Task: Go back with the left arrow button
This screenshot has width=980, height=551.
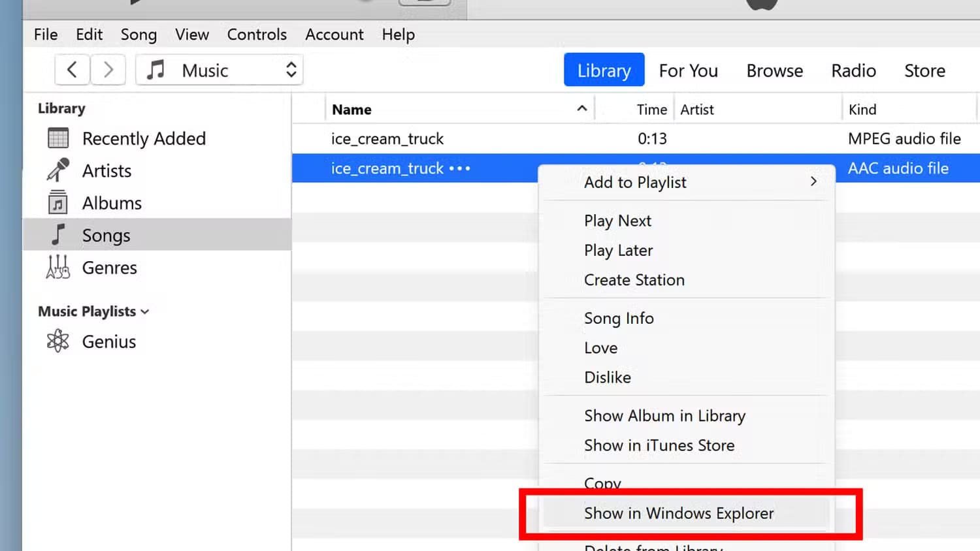Action: 72,70
